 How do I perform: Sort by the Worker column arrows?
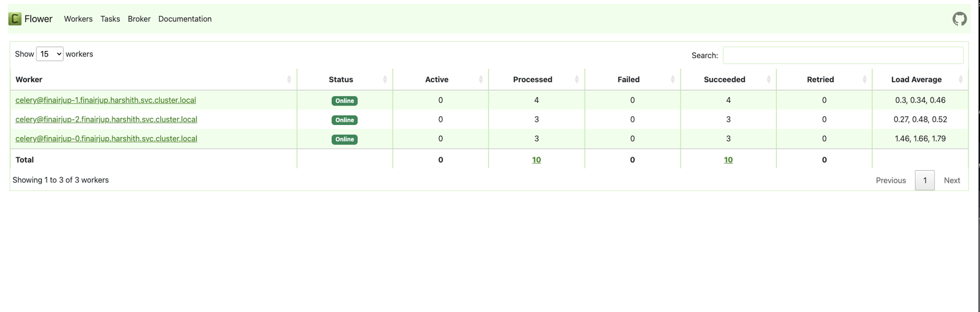coord(289,80)
